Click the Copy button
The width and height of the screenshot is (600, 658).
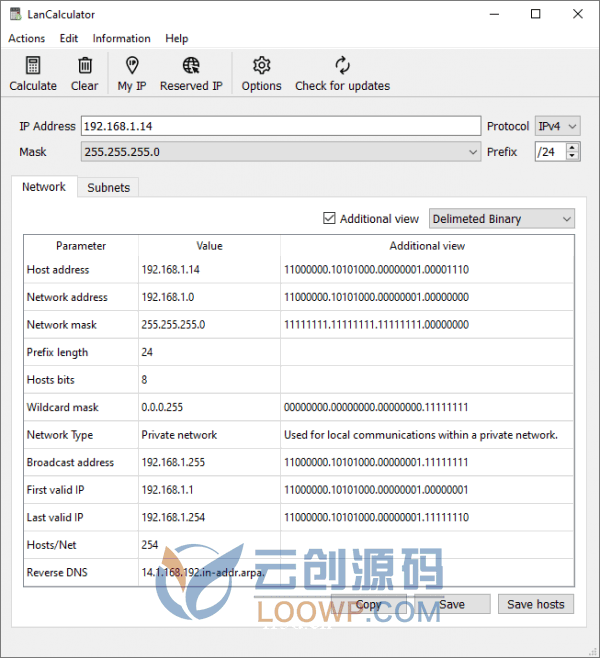tap(368, 604)
